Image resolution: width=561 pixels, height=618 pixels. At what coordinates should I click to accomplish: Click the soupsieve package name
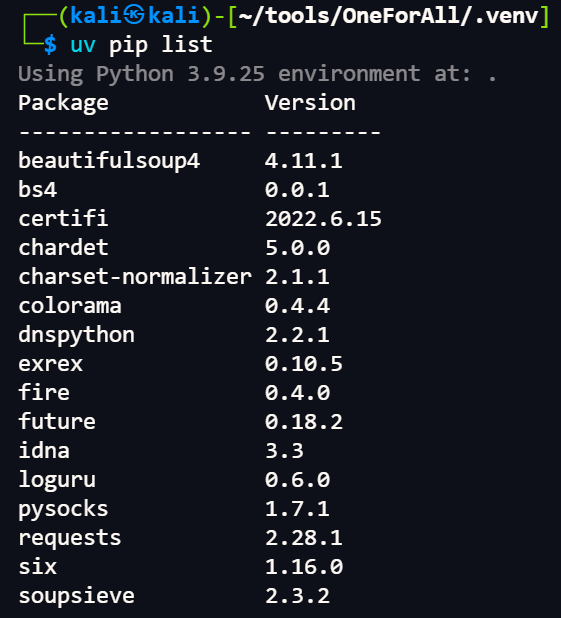[x=76, y=596]
